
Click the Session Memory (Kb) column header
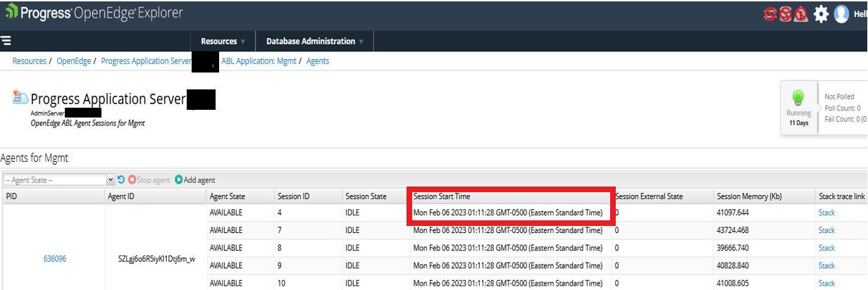[763, 196]
